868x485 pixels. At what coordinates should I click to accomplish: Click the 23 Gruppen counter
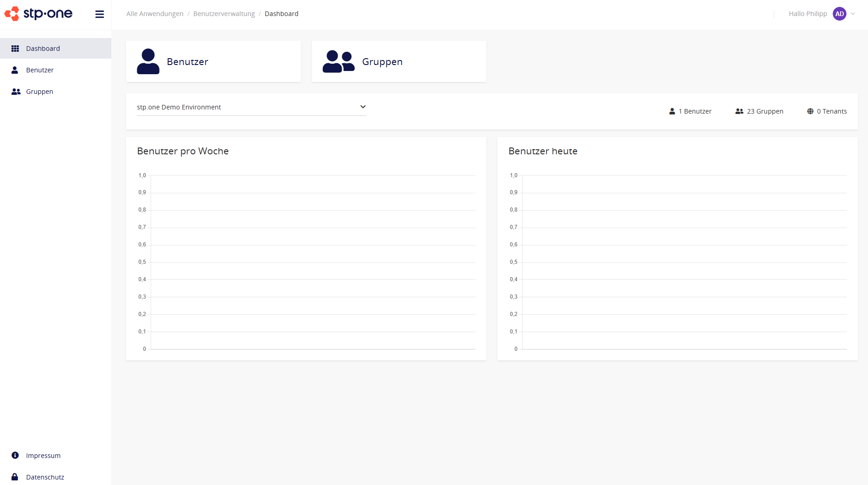point(765,111)
